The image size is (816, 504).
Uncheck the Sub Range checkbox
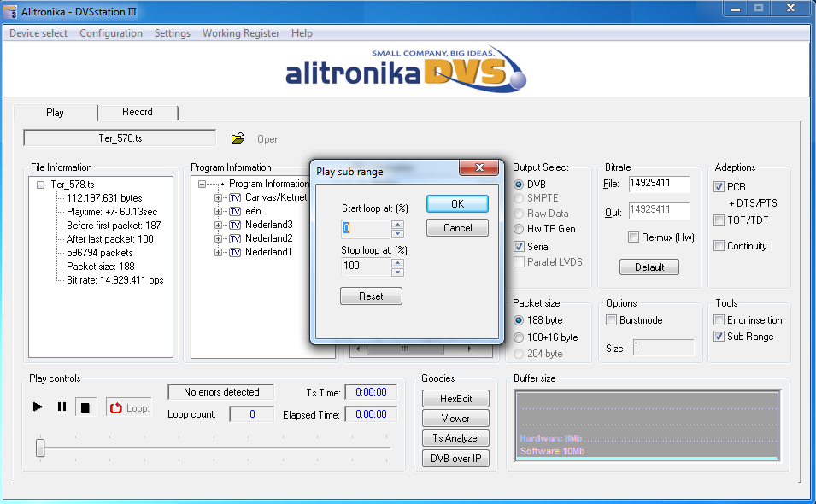click(x=719, y=337)
